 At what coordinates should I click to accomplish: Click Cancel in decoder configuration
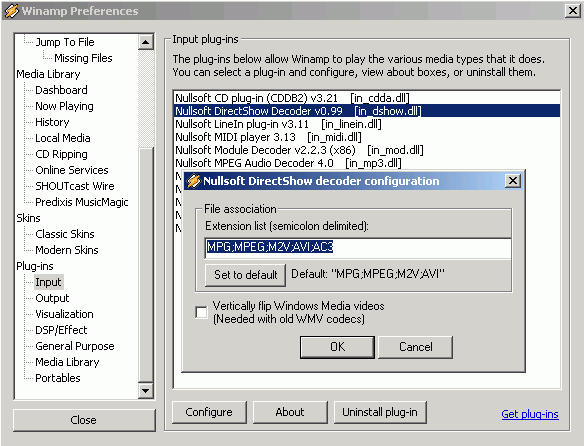[x=416, y=347]
